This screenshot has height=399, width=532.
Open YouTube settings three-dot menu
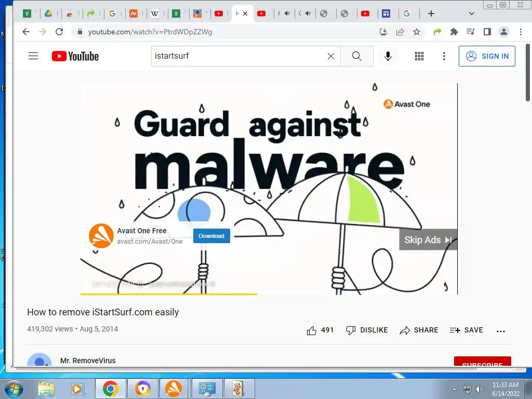tap(444, 56)
